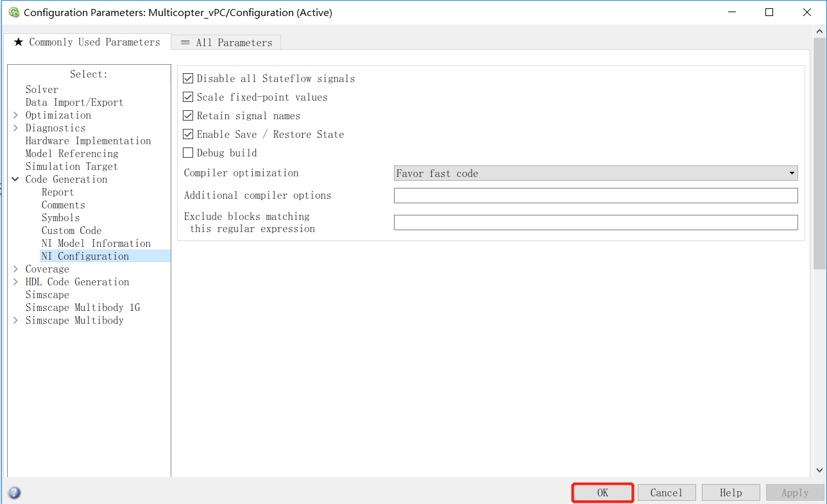Expand the Optimization tree node
This screenshot has height=504, width=827.
click(15, 115)
